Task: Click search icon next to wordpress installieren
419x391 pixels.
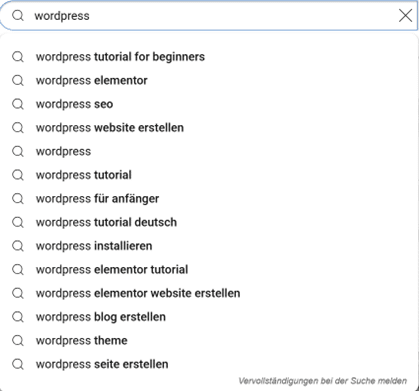Action: (18, 246)
